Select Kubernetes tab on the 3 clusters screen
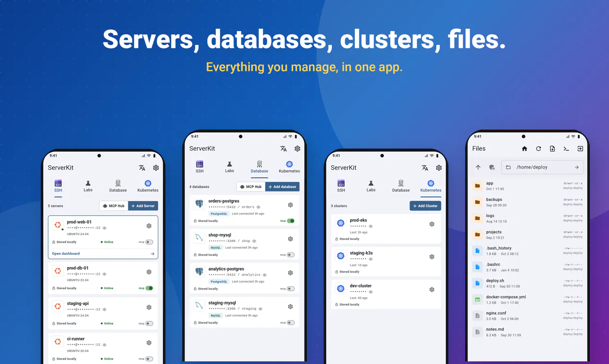The height and width of the screenshot is (364, 609). tap(431, 186)
